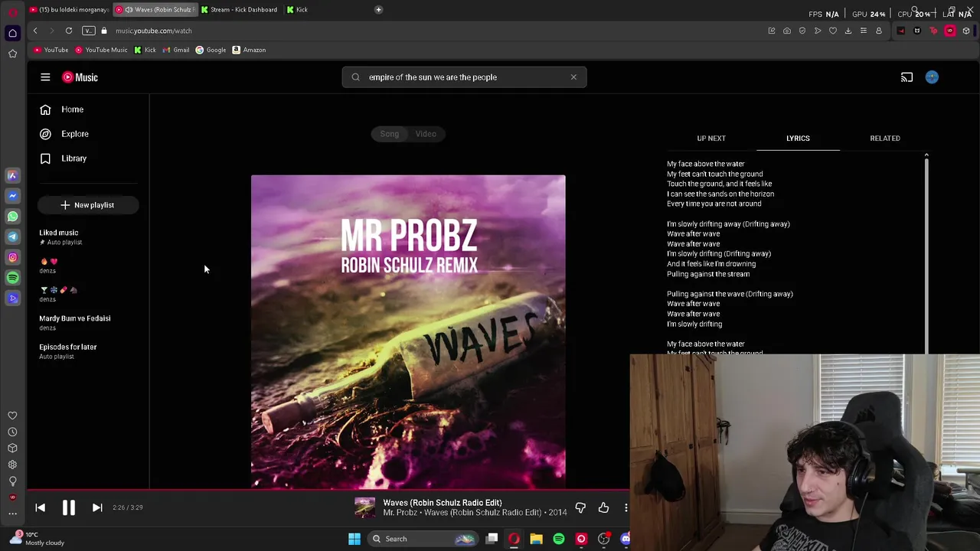Open the YouTube Music hamburger guide menu
Viewport: 980px width, 551px height.
point(45,77)
